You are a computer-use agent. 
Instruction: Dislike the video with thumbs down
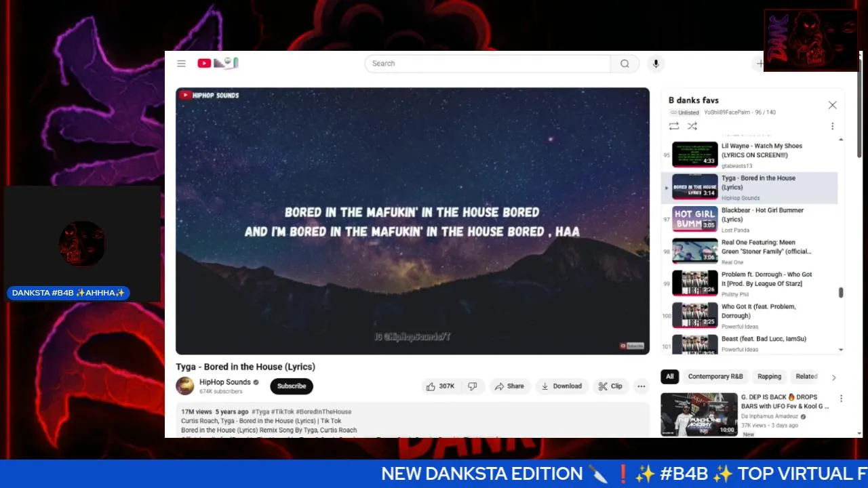(x=473, y=386)
